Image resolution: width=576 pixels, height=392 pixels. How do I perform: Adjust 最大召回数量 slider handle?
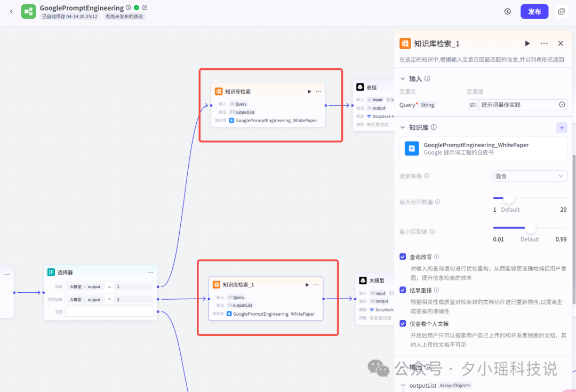click(x=508, y=198)
